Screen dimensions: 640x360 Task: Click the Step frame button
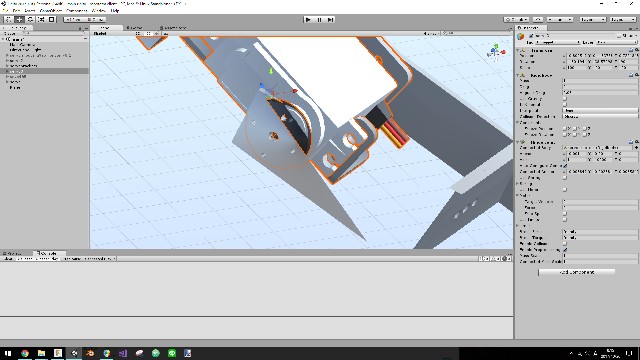[330, 19]
